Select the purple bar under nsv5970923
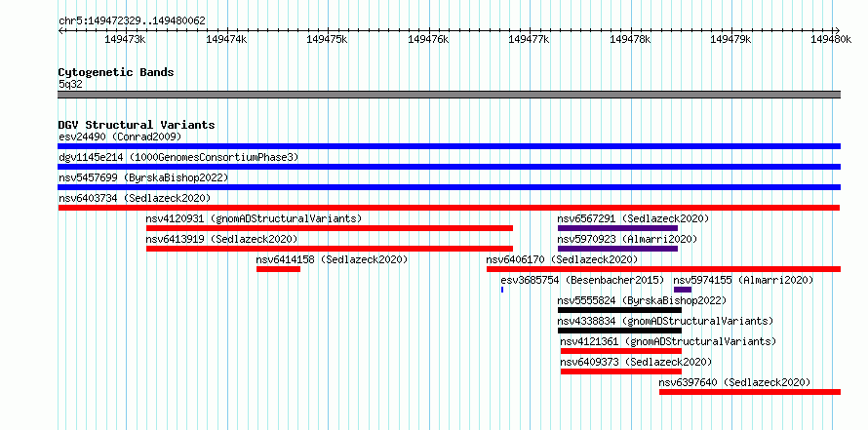The width and height of the screenshot is (868, 430). pos(617,249)
